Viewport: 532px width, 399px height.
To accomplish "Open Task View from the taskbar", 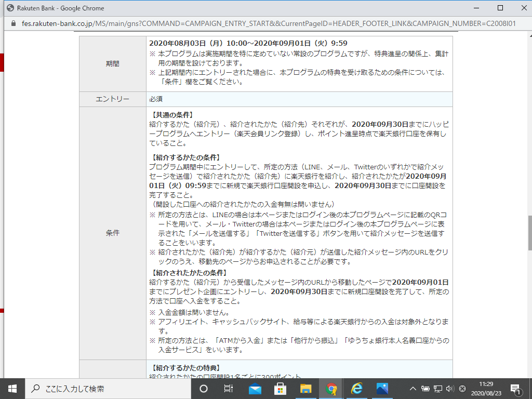I will coord(229,389).
